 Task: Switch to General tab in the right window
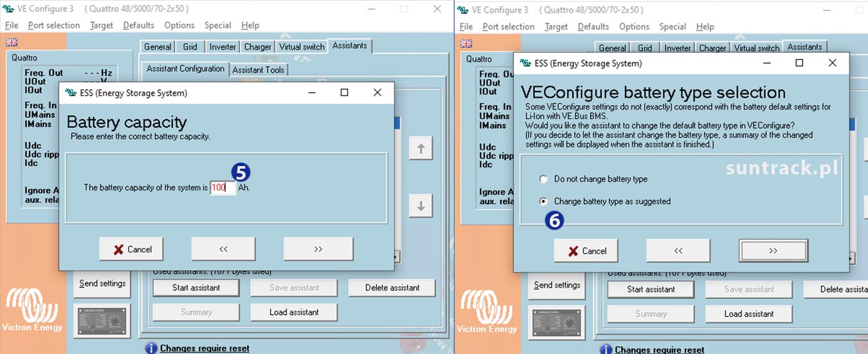click(612, 48)
